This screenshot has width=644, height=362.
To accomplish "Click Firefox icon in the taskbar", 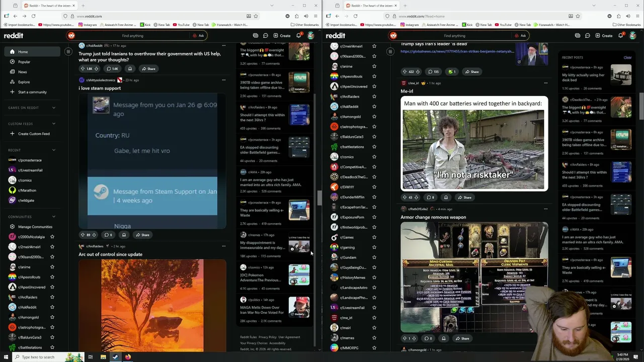I will (128, 357).
